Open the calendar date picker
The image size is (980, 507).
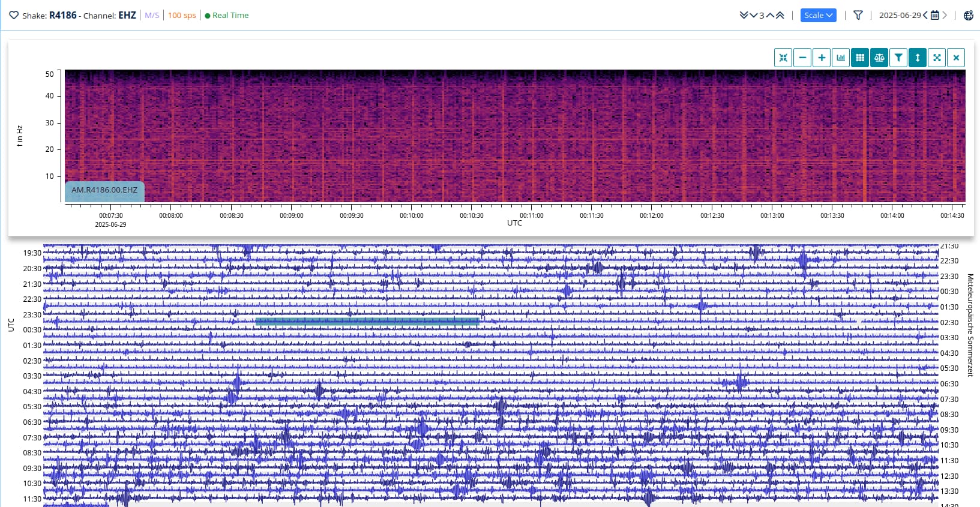point(935,16)
